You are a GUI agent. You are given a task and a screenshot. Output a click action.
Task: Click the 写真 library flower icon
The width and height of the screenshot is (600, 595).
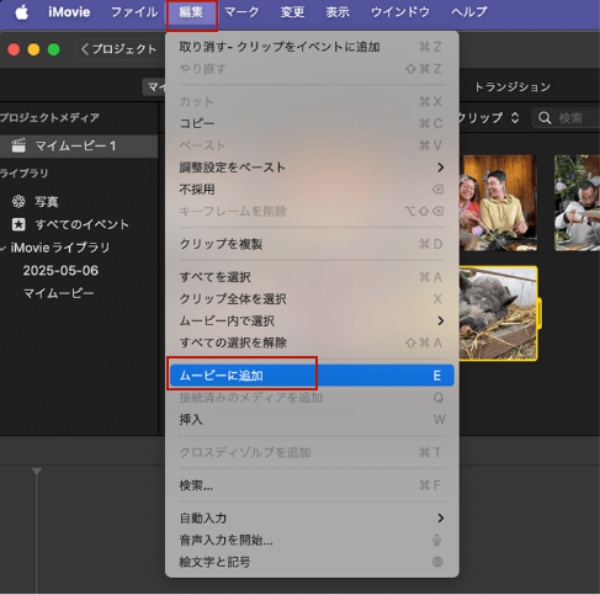[x=18, y=201]
